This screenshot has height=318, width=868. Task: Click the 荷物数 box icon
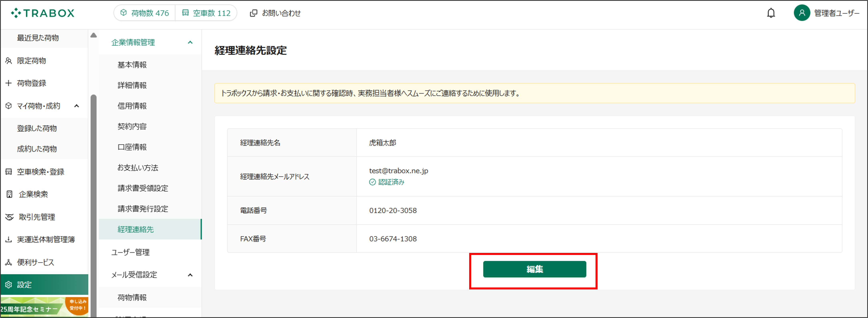(x=123, y=13)
